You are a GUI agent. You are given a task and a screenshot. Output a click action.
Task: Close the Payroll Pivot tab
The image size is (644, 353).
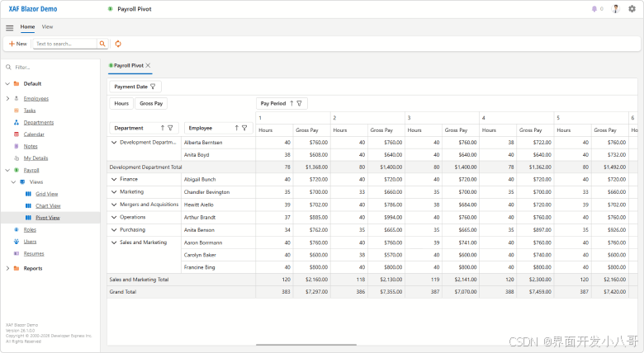(149, 65)
